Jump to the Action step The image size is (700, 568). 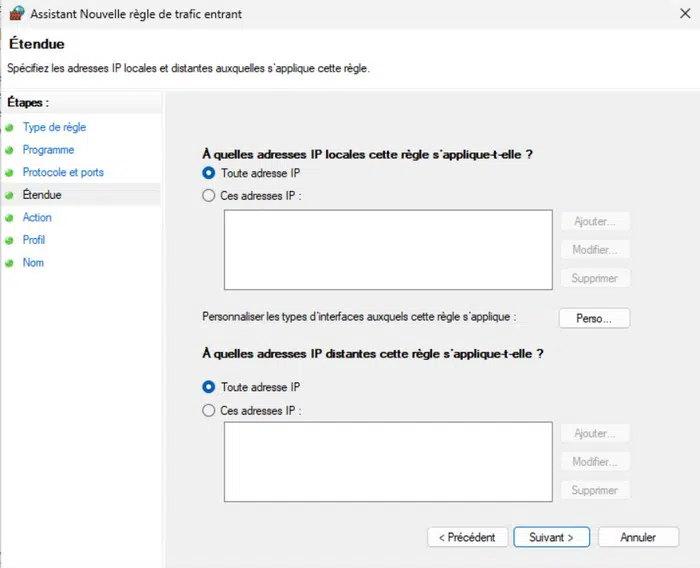[37, 218]
